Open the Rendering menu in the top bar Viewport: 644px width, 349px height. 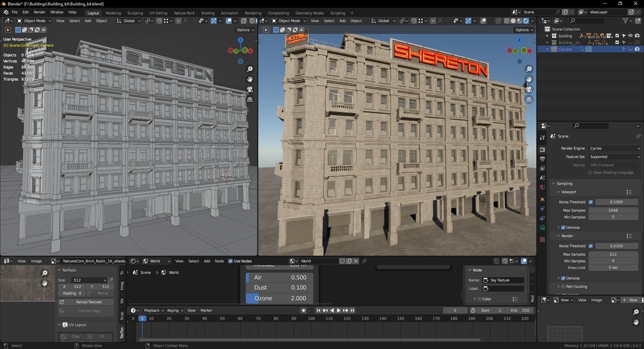(253, 13)
